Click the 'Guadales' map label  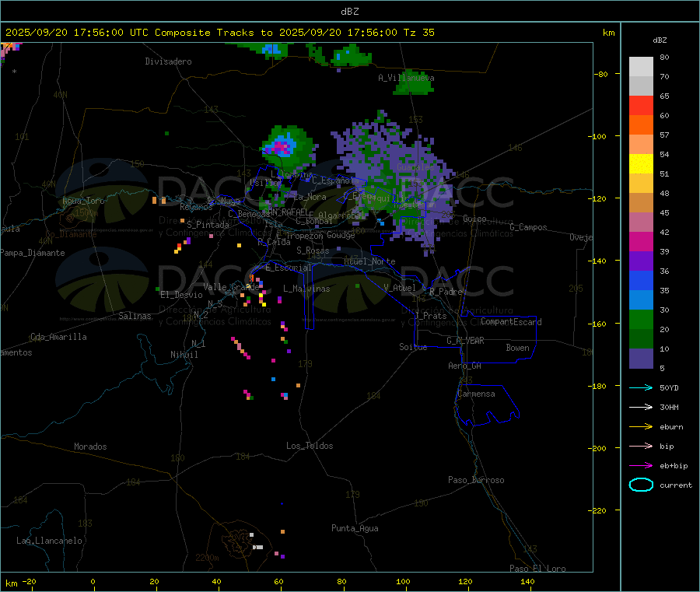tap(415, 167)
